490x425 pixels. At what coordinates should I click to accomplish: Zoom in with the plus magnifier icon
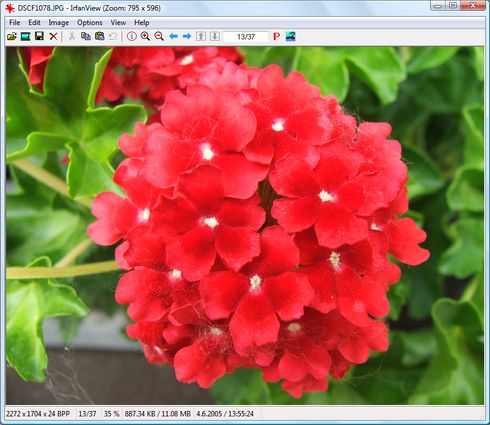(x=145, y=36)
